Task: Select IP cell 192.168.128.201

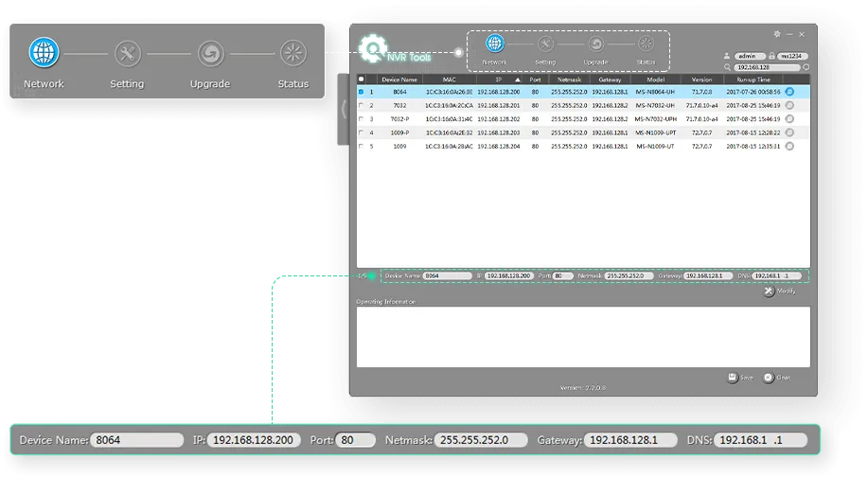Action: [499, 105]
